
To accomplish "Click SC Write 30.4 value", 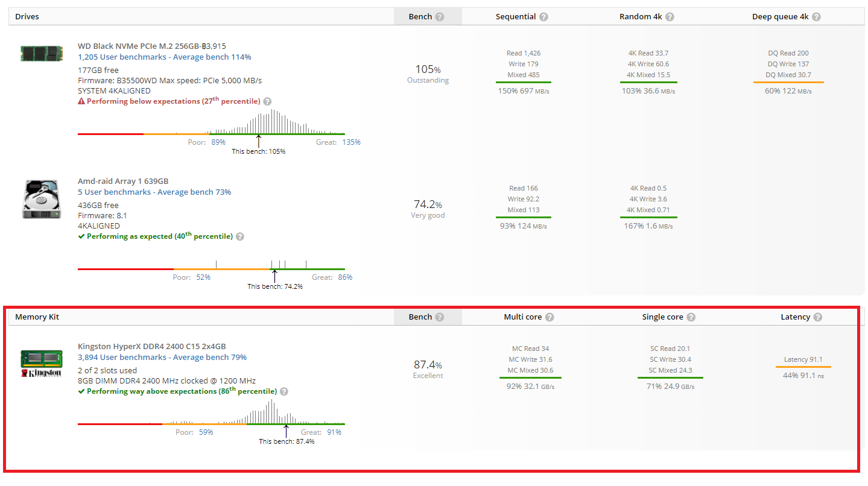I will (x=670, y=360).
